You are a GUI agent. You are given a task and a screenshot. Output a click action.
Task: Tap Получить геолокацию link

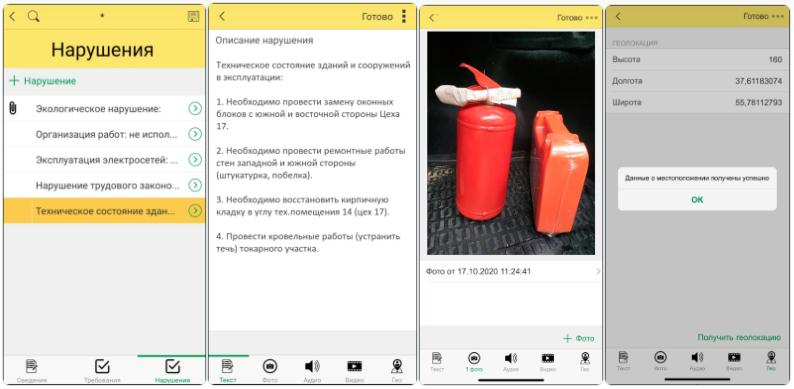point(739,337)
